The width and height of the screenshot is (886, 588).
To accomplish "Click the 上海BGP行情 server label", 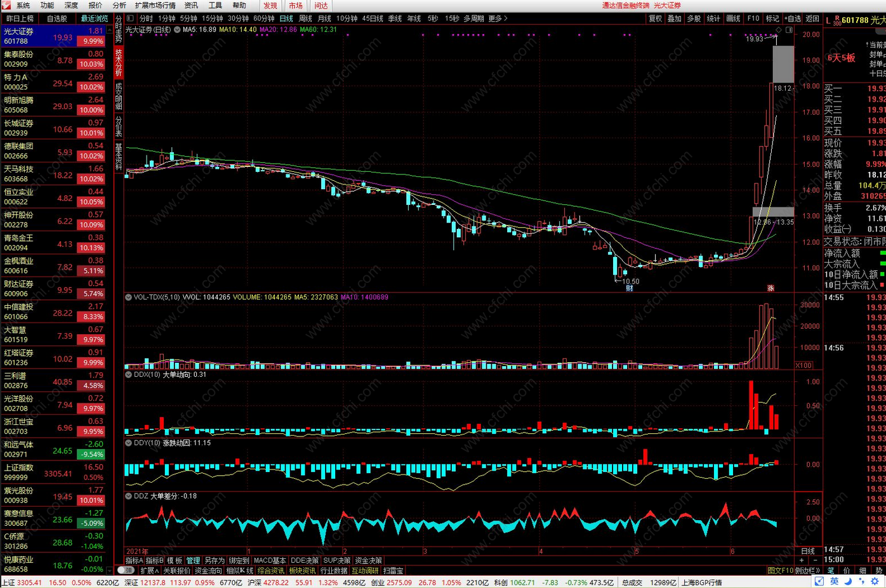I will point(701,582).
